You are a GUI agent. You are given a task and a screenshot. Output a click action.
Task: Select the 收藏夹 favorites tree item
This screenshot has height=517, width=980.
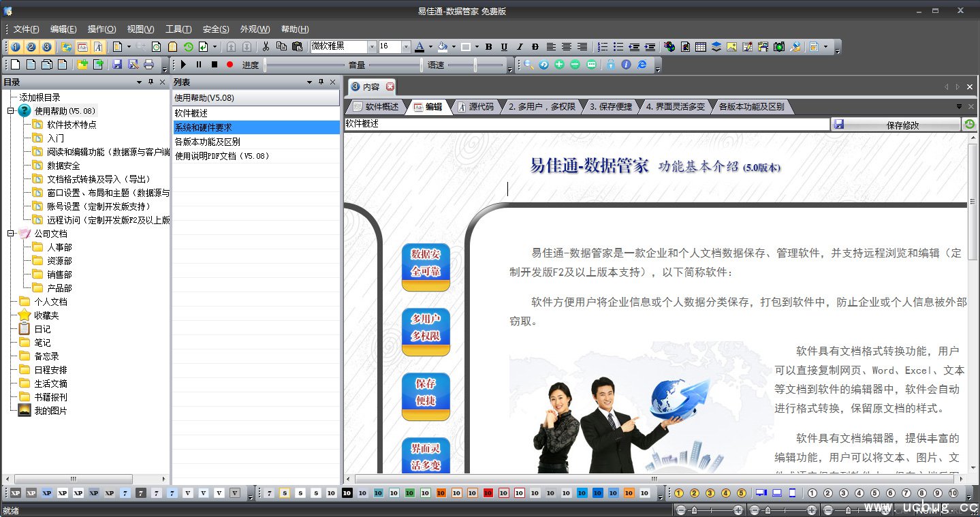tap(46, 315)
